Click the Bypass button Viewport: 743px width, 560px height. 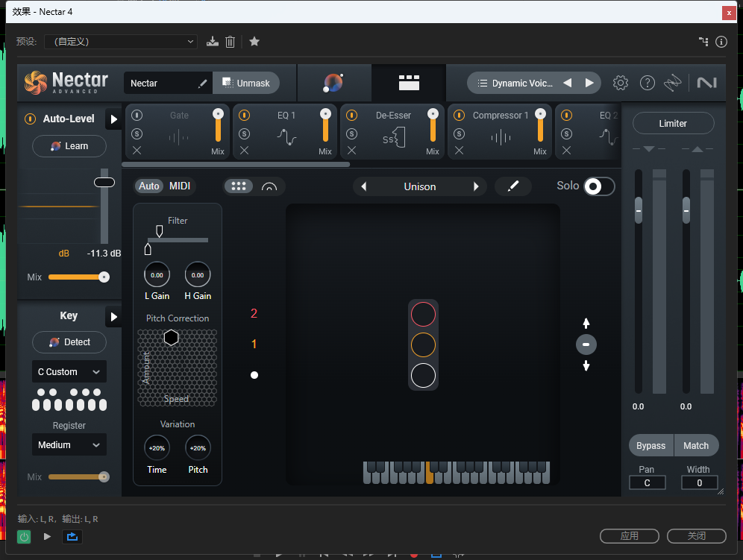[651, 445]
